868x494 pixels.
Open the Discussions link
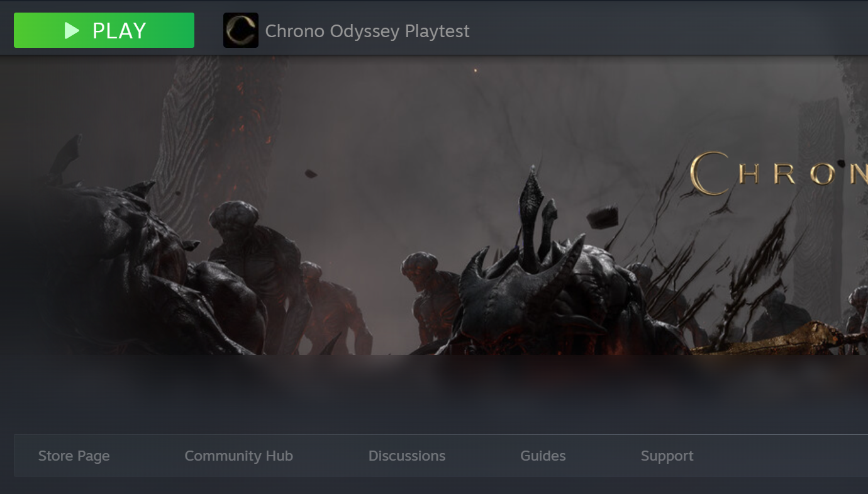click(x=407, y=456)
